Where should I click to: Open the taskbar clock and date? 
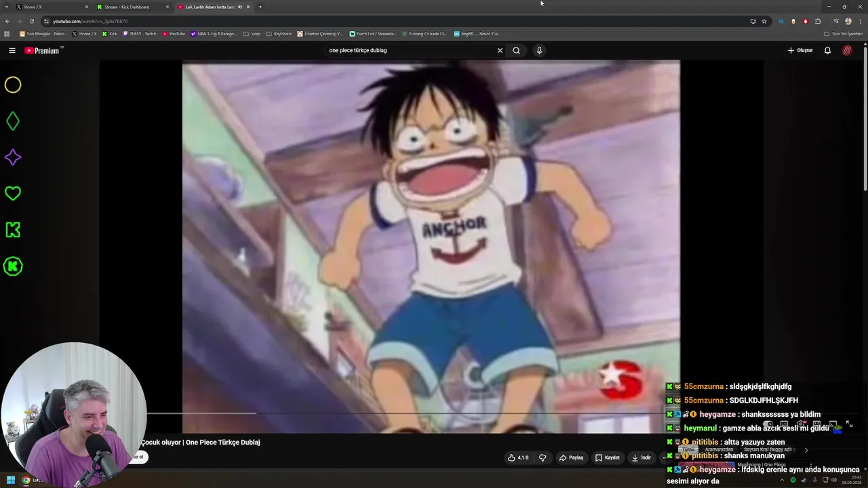852,480
